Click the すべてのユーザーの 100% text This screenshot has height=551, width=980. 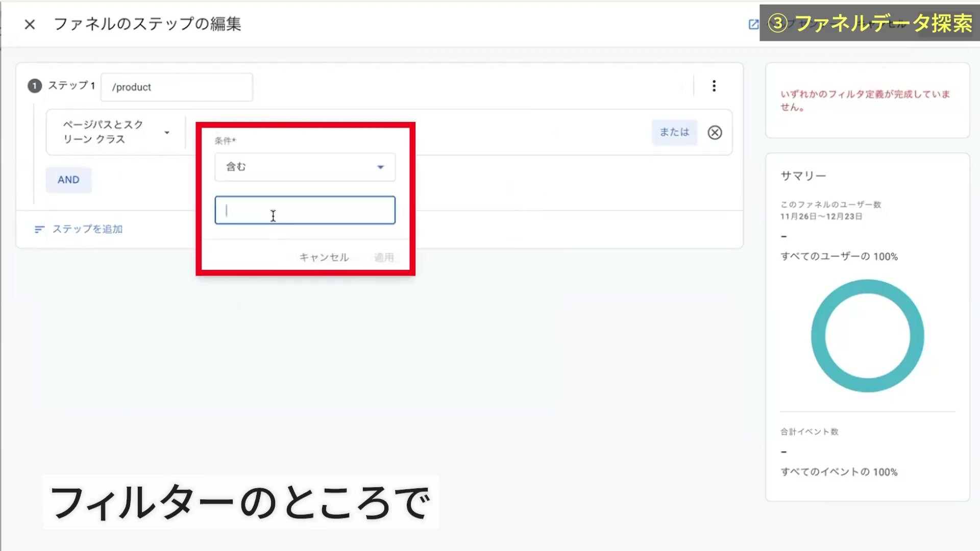coord(839,257)
